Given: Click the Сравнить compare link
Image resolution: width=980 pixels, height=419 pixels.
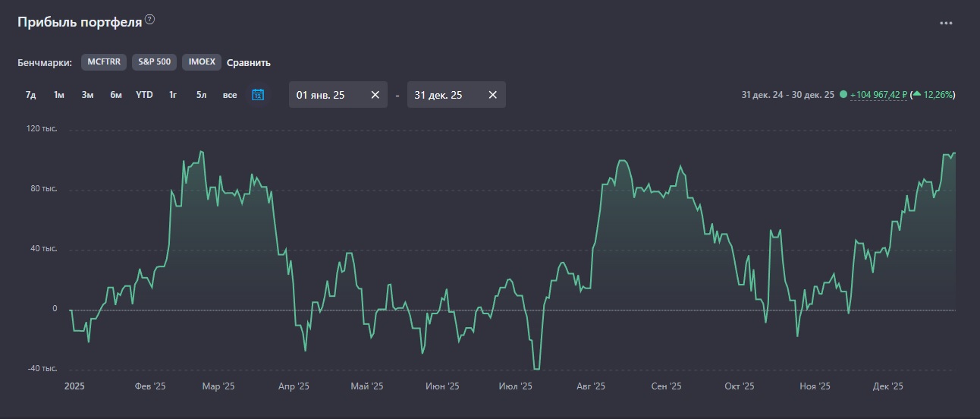Looking at the screenshot, I should tap(249, 63).
